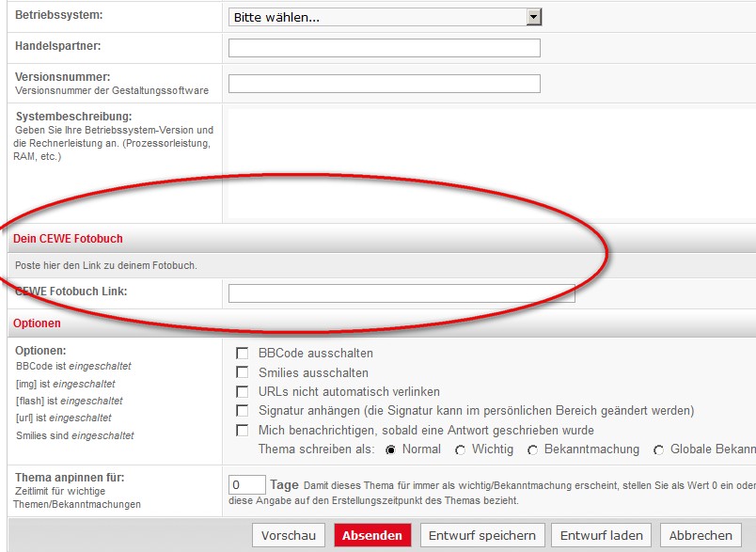Click the Entwurf speichern button

click(x=482, y=535)
